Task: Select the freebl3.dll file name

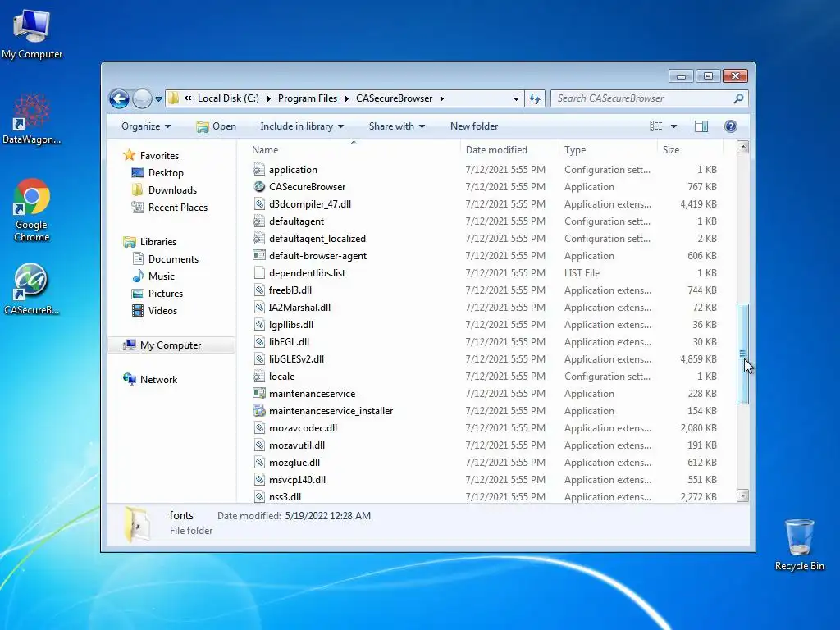Action: [290, 290]
